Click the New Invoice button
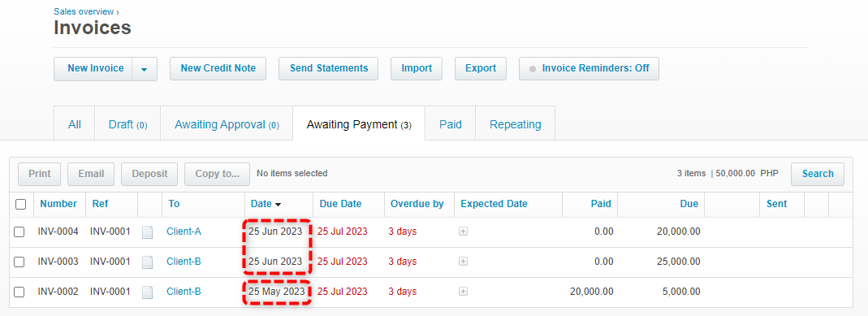 click(93, 69)
